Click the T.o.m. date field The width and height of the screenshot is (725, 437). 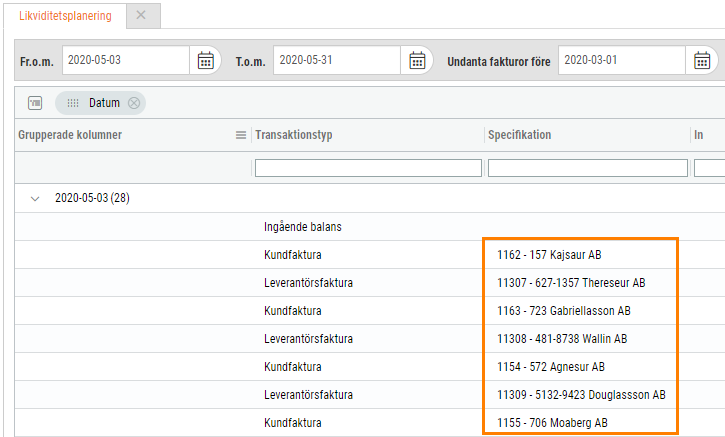[x=337, y=60]
